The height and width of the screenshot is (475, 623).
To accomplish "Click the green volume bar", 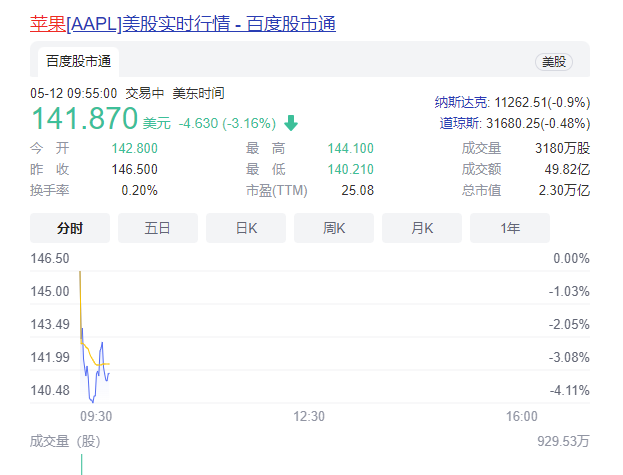I will coord(81,465).
